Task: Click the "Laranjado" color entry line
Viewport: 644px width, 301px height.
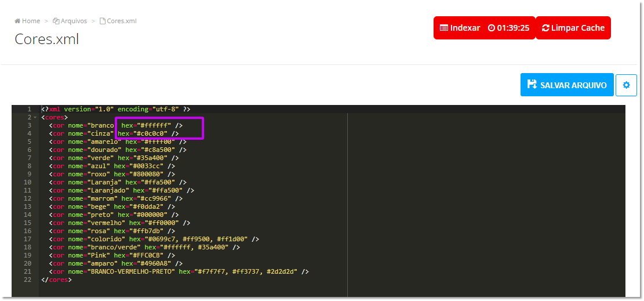Action: (x=122, y=190)
